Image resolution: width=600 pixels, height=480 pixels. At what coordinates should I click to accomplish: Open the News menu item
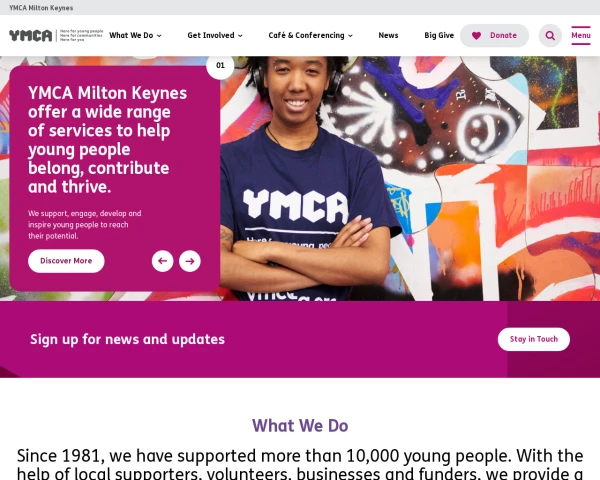(x=388, y=35)
